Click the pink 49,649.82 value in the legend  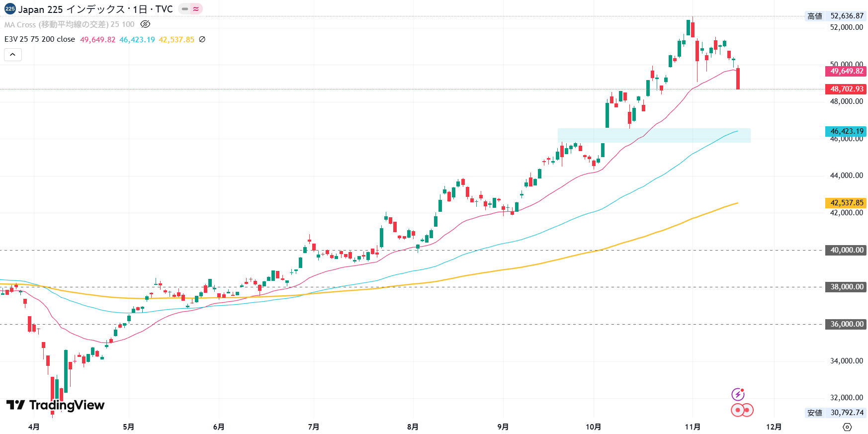[x=97, y=39]
